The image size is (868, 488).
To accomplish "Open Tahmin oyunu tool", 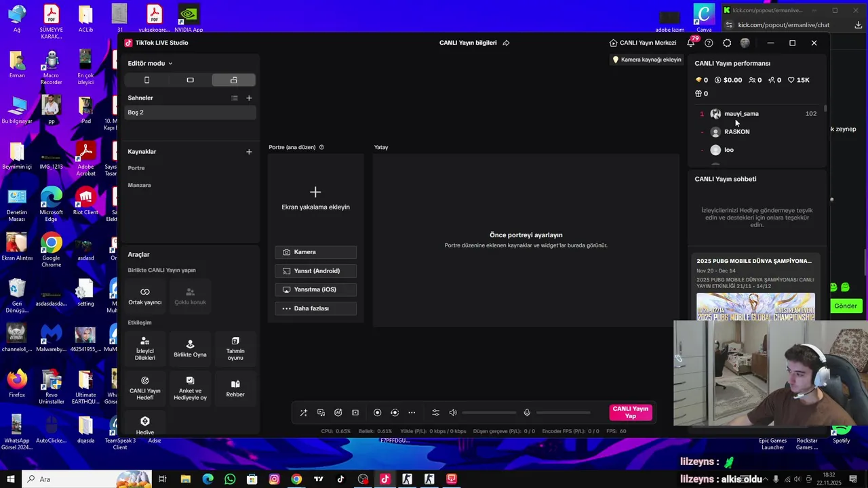I will pyautogui.click(x=235, y=348).
